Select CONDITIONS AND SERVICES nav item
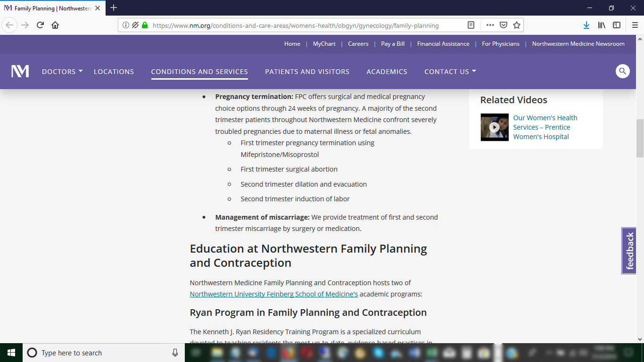The height and width of the screenshot is (362, 644). (x=199, y=72)
